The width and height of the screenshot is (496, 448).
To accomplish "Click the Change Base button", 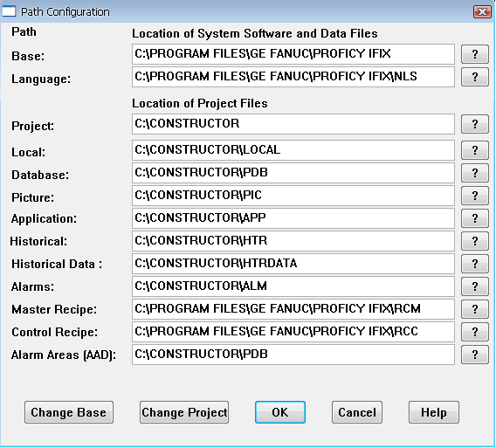I will coord(69,412).
